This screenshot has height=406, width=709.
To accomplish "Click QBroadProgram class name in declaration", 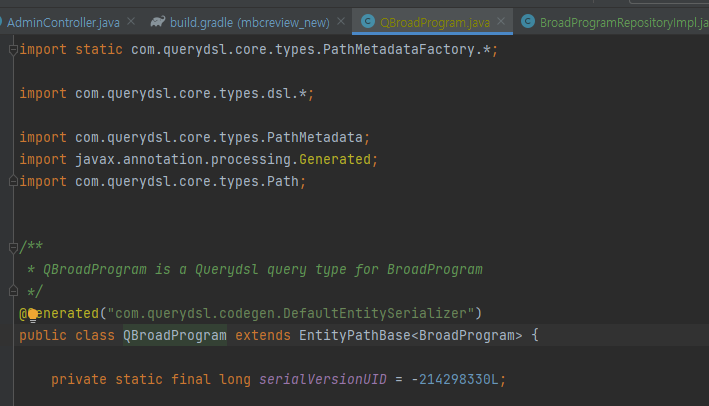I will pos(175,335).
